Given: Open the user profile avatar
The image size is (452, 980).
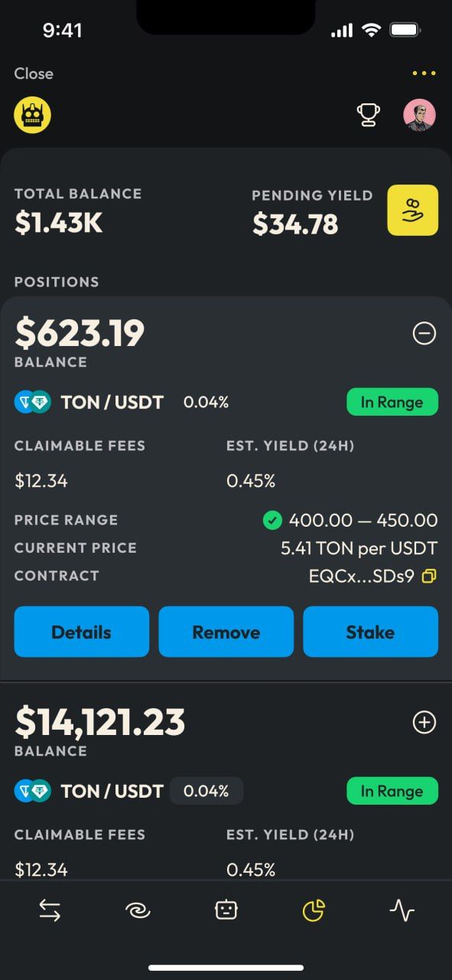Looking at the screenshot, I should [x=419, y=115].
